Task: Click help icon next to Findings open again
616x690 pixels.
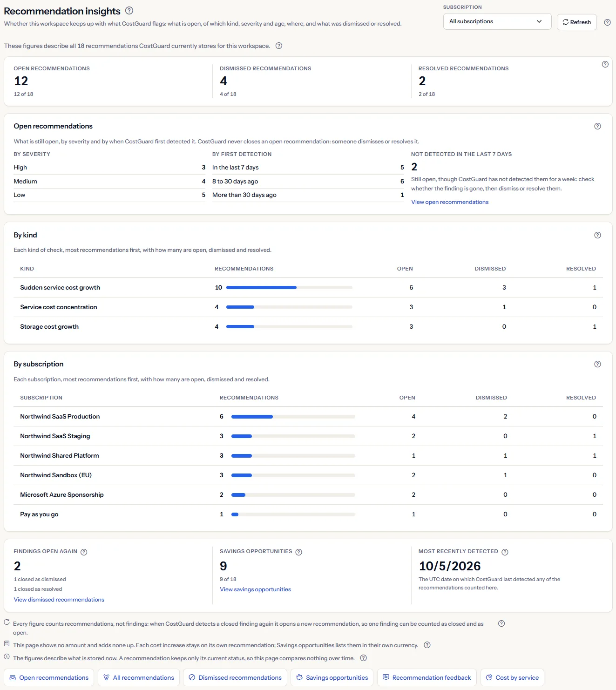Action: click(84, 552)
